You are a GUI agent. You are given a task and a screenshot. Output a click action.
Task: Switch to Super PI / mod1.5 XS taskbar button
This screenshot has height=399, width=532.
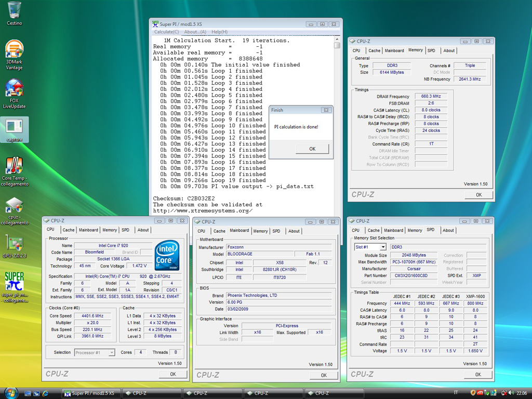[90, 393]
